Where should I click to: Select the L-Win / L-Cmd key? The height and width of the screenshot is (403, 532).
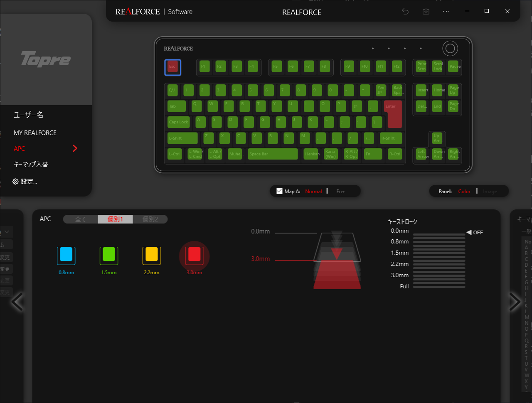(195, 154)
